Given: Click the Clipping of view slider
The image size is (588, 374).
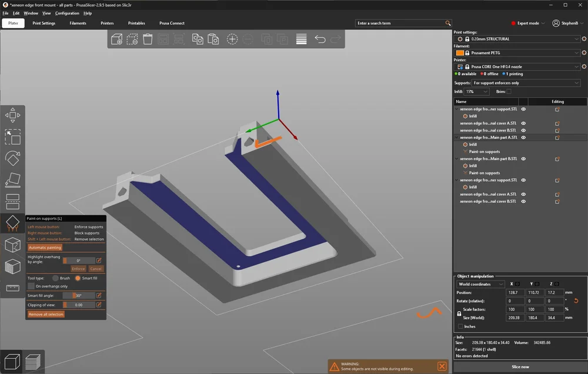Looking at the screenshot, I should click(79, 305).
